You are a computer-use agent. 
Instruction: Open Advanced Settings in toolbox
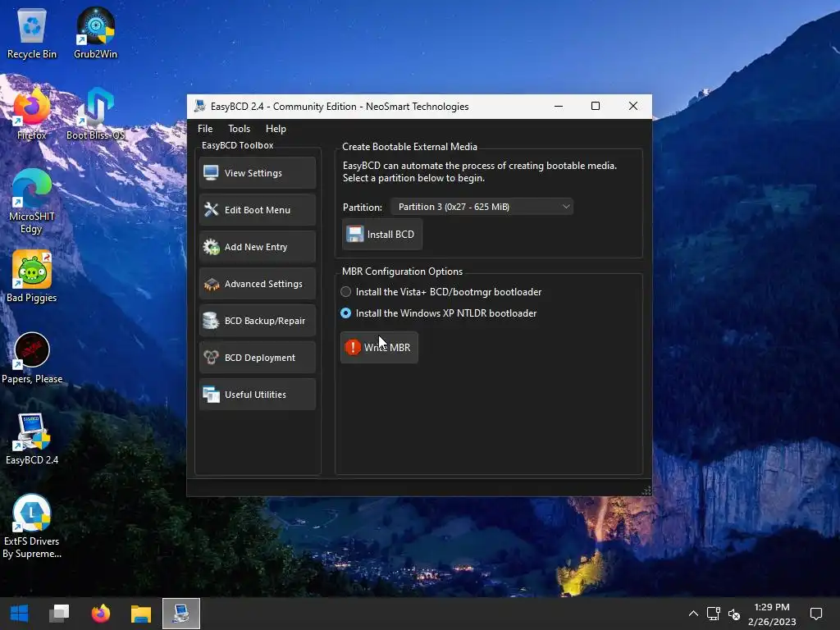(x=257, y=283)
